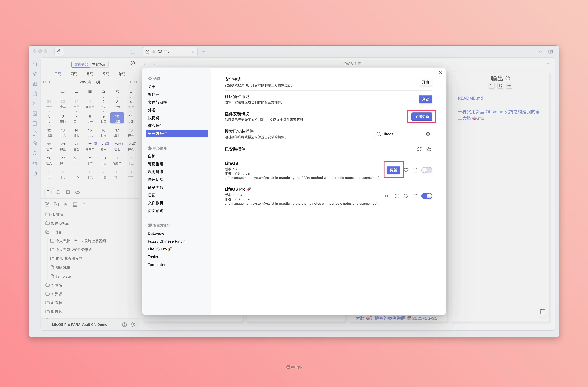This screenshot has width=588, height=387.
Task: Click the new folder icon in explorer
Action: pos(56,204)
